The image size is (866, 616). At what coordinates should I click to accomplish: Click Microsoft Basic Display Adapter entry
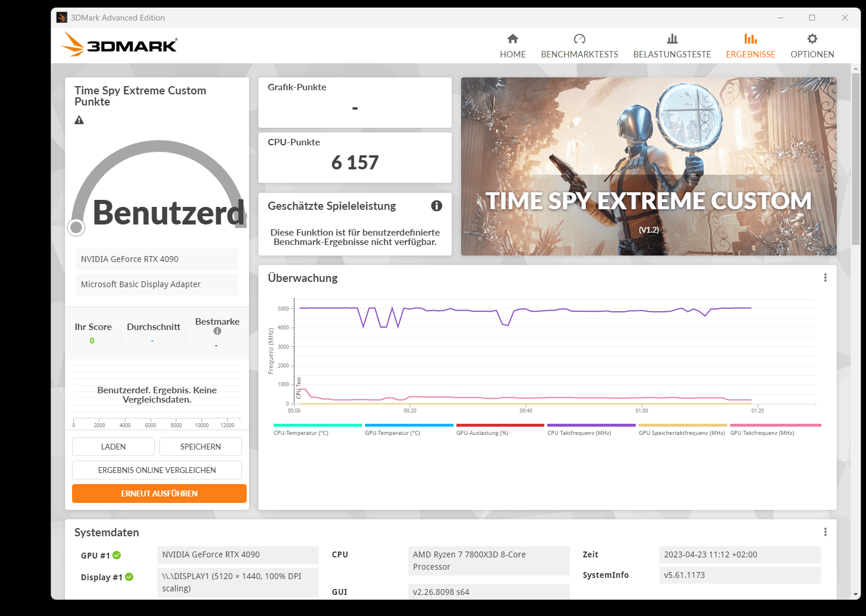(157, 284)
